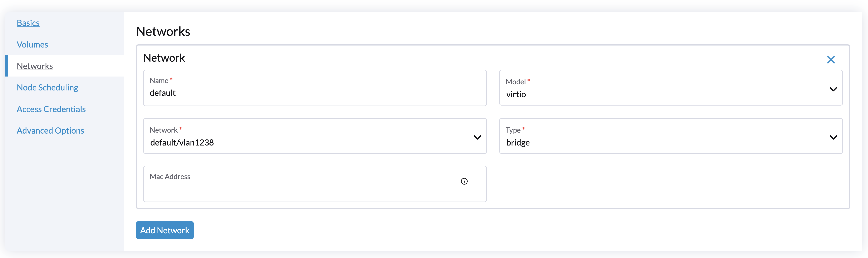This screenshot has width=868, height=258.
Task: Click into the Mac Address field
Action: click(297, 189)
